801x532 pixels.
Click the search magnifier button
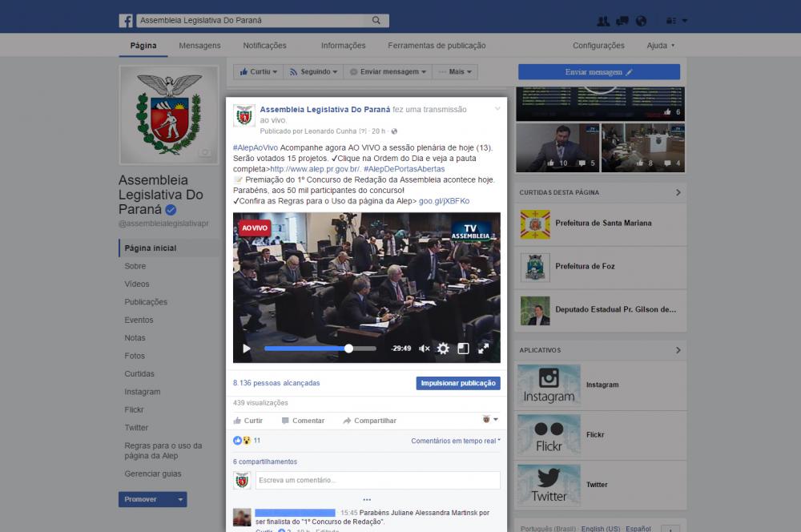click(x=376, y=21)
